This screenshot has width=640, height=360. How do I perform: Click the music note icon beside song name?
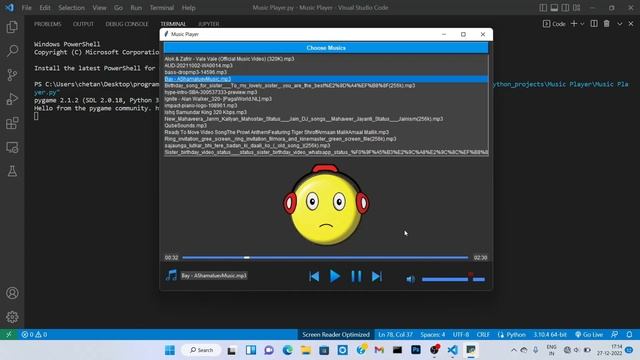tap(171, 275)
